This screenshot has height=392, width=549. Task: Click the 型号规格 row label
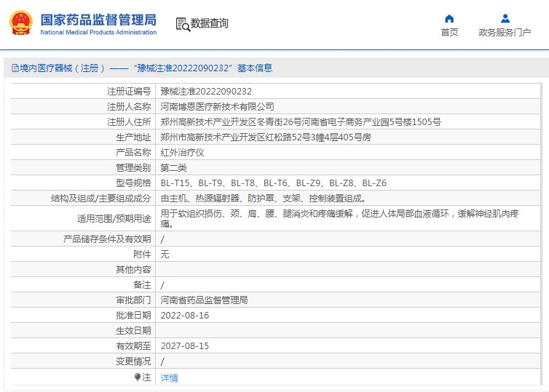(133, 183)
